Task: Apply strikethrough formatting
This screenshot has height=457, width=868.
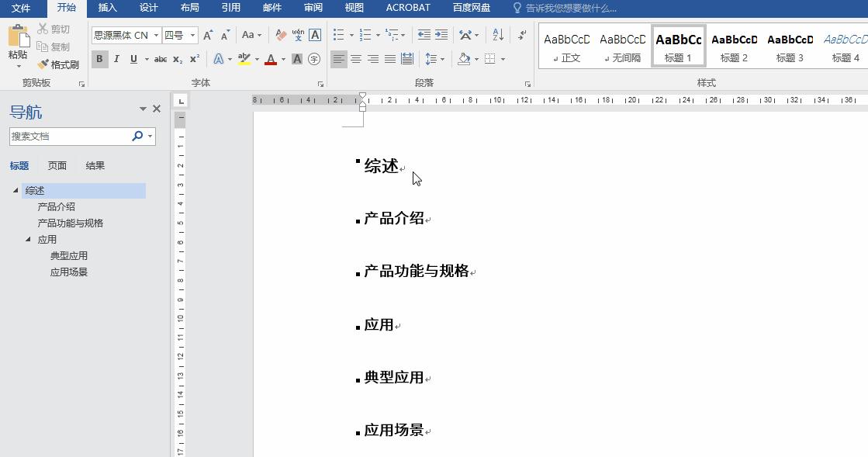Action: tap(161, 59)
